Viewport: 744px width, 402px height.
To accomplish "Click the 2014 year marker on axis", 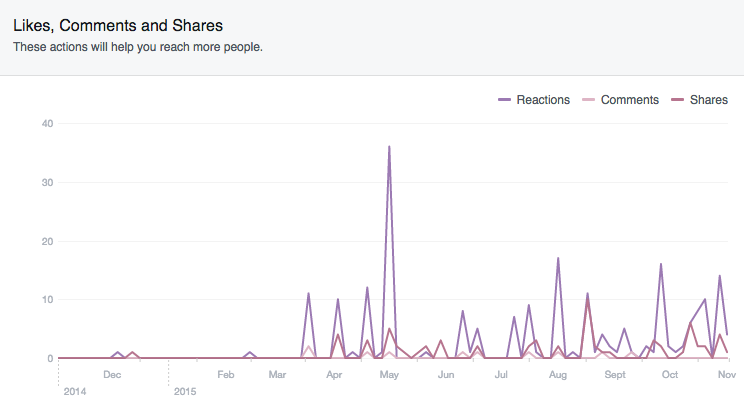I will coord(74,390).
